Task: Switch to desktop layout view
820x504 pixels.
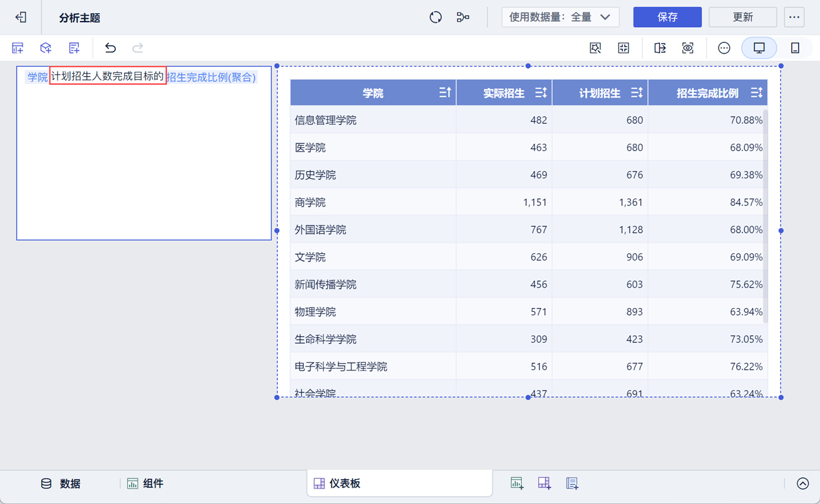Action: pyautogui.click(x=759, y=48)
